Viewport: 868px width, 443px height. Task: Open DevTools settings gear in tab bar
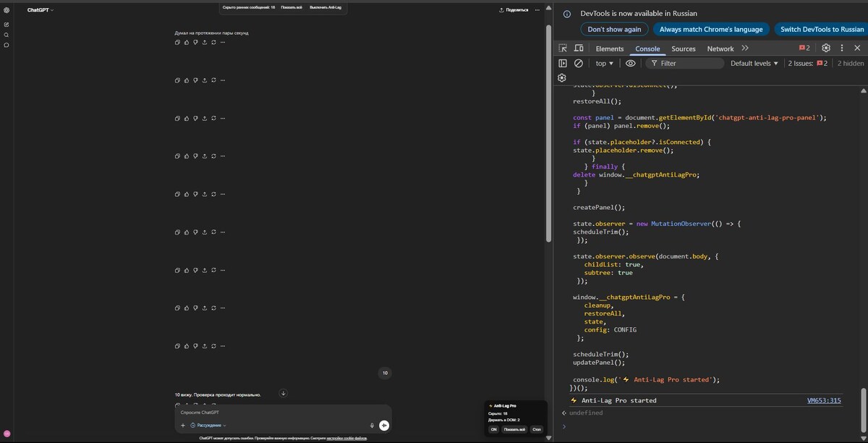826,48
